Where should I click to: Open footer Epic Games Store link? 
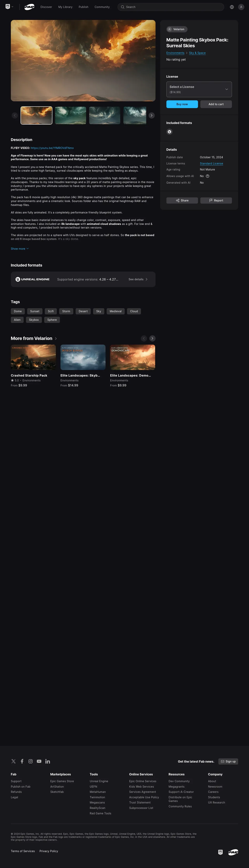pyautogui.click(x=62, y=781)
